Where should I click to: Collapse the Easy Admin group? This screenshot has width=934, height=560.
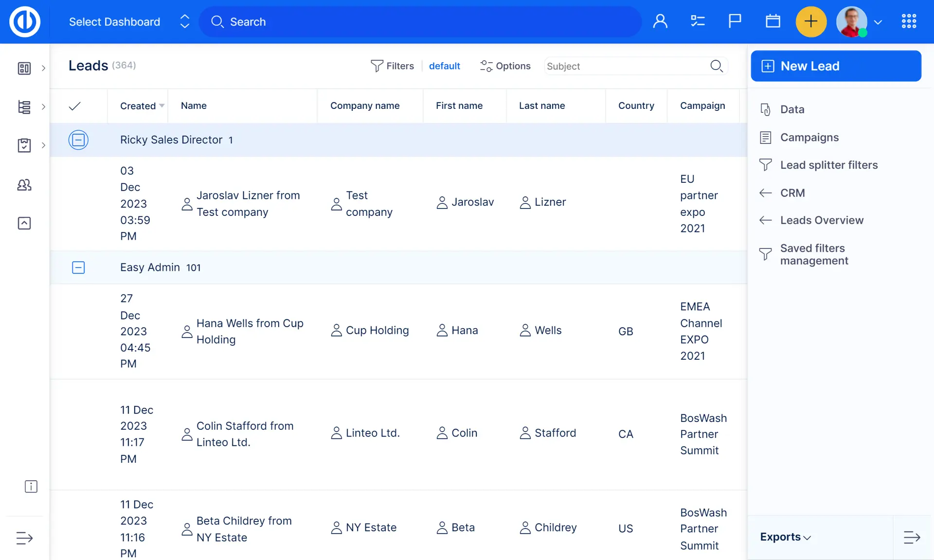pos(78,267)
